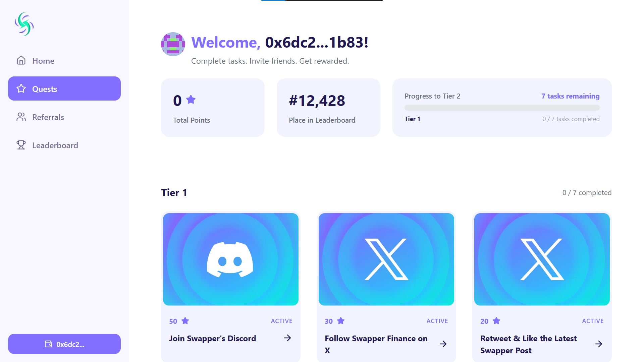
Task: Click the star beside Total Points
Action: (191, 100)
